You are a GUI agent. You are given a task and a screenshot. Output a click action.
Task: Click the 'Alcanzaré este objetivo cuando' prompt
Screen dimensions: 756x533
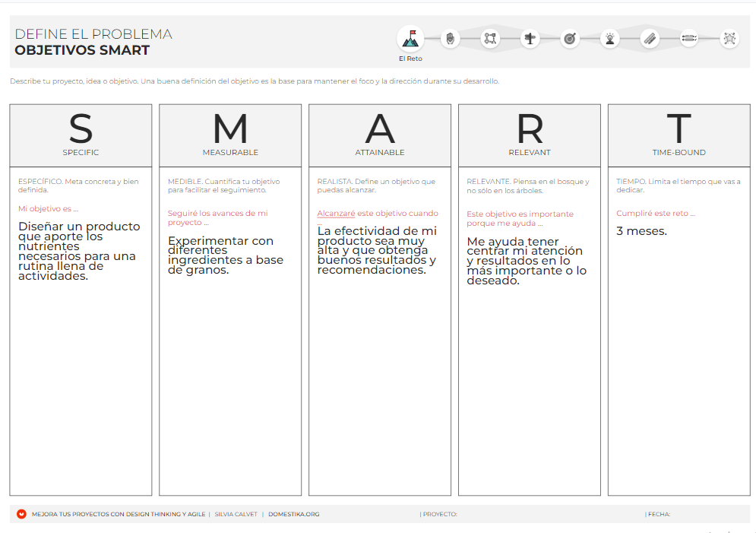[x=378, y=213]
